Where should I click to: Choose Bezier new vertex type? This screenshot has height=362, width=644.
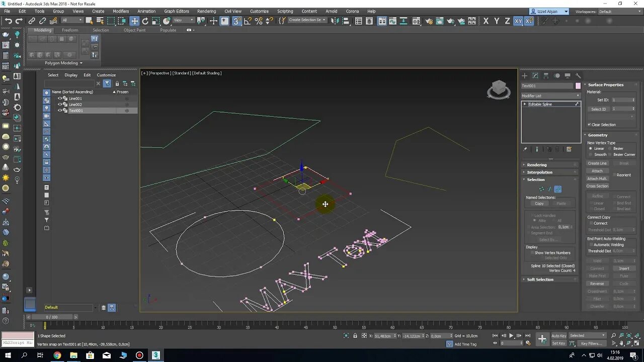tap(610, 149)
